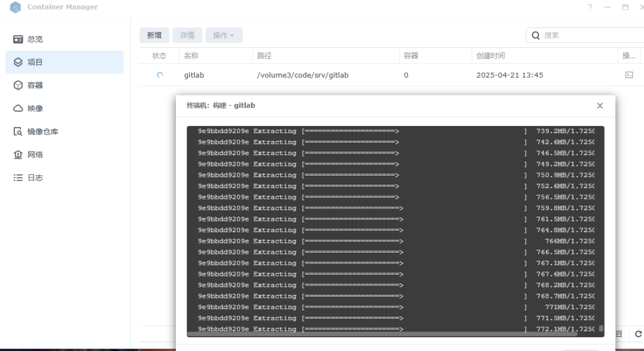Select 项目 in the sidebar
This screenshot has height=351, width=644.
[64, 62]
